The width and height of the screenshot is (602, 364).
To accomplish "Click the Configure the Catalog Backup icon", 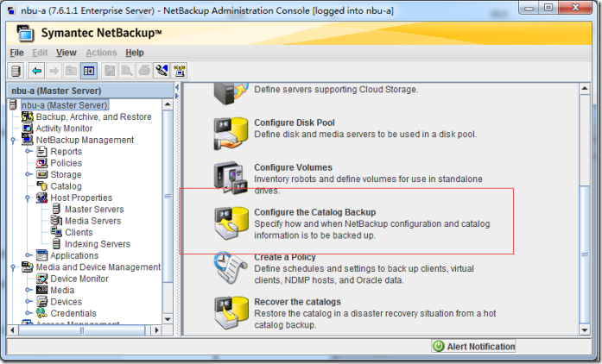I will coord(231,223).
